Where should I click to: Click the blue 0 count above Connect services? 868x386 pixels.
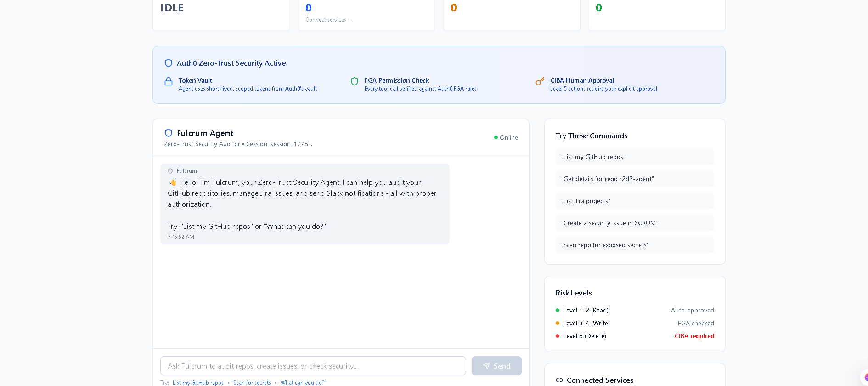pyautogui.click(x=309, y=8)
